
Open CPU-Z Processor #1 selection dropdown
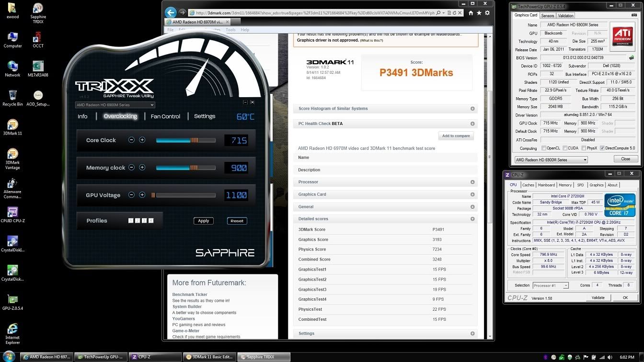(551, 285)
